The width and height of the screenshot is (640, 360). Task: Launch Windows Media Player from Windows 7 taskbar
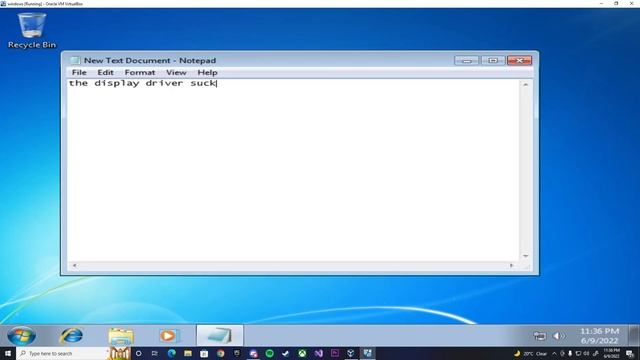(168, 336)
